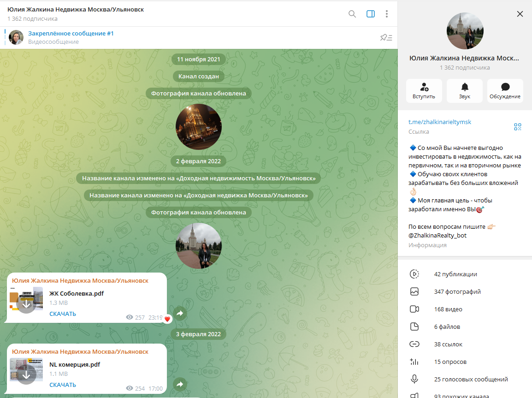Viewport: 532px width, 398px height.
Task: Click the microphone voice messages icon
Action: [414, 379]
